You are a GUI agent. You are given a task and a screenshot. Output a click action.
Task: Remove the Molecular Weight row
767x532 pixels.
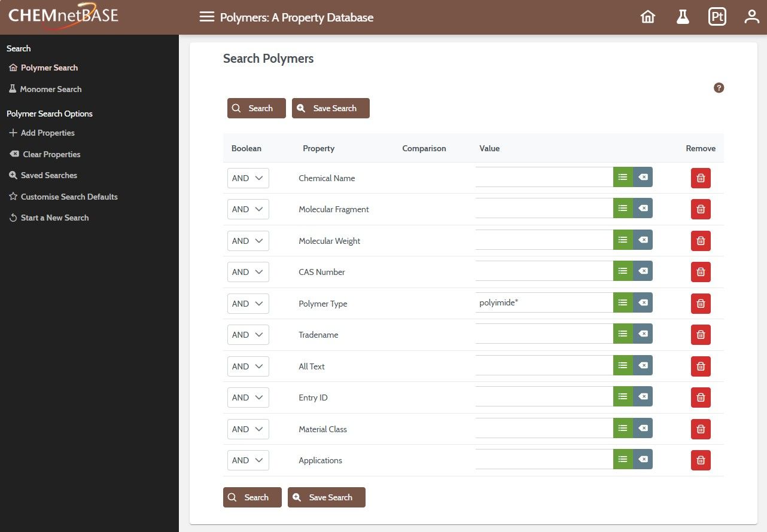tap(701, 241)
